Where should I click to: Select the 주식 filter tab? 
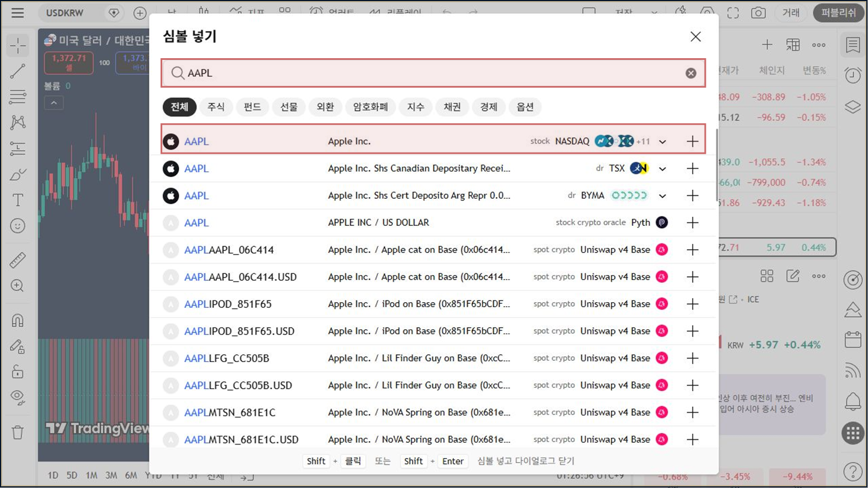216,107
